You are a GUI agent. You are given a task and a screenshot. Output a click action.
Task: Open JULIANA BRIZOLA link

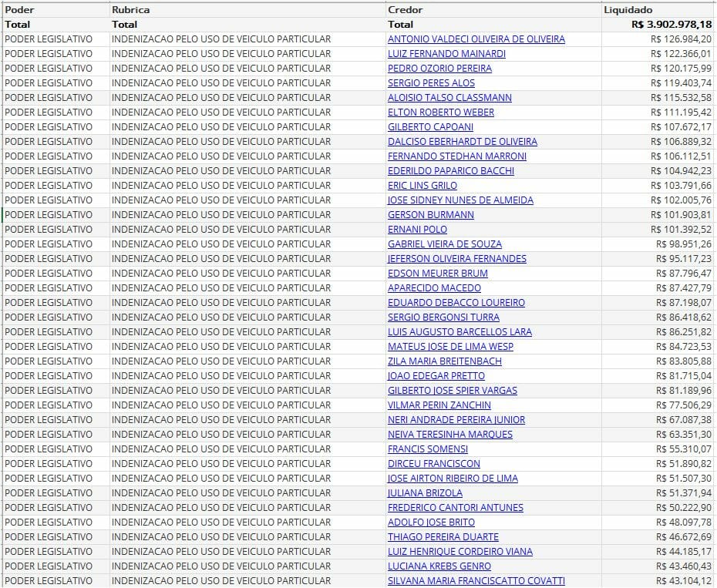pos(425,493)
